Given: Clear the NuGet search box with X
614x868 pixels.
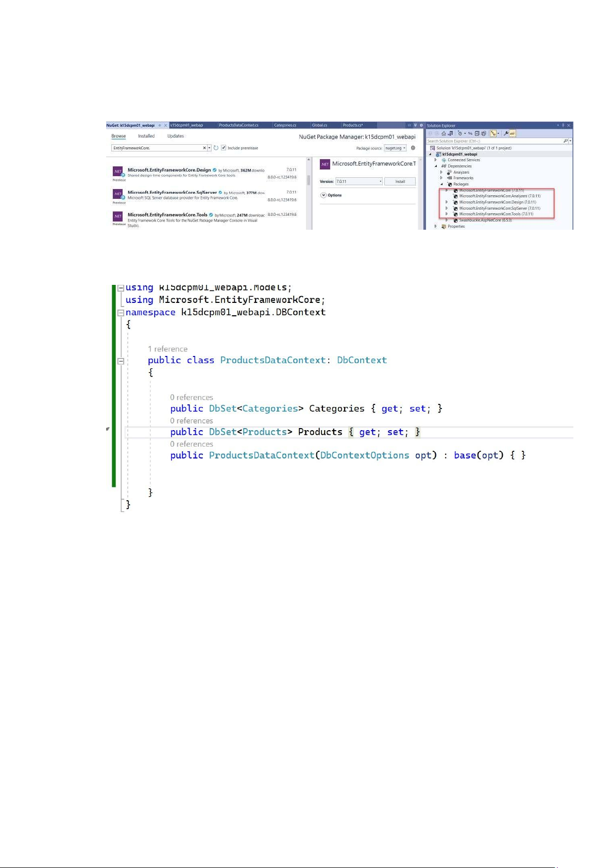Looking at the screenshot, I should tap(204, 148).
